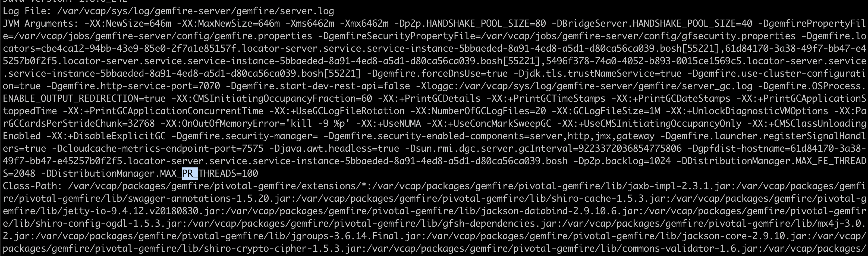
Task: Click the -Dp2p.backlog=1024 argument
Action: pyautogui.click(x=622, y=161)
